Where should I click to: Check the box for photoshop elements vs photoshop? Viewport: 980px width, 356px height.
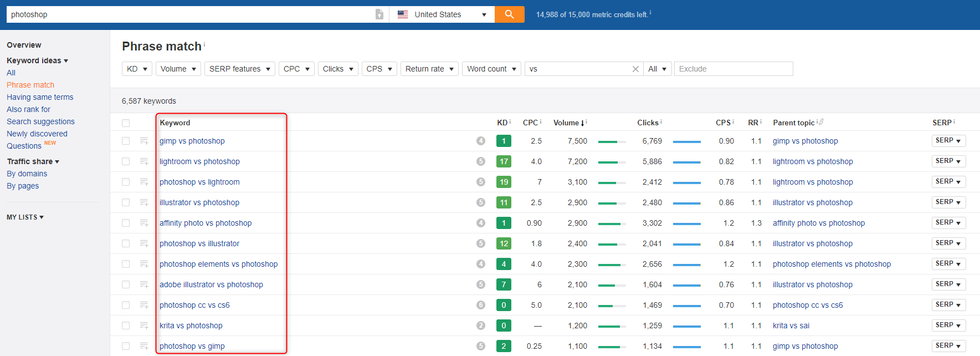click(126, 264)
